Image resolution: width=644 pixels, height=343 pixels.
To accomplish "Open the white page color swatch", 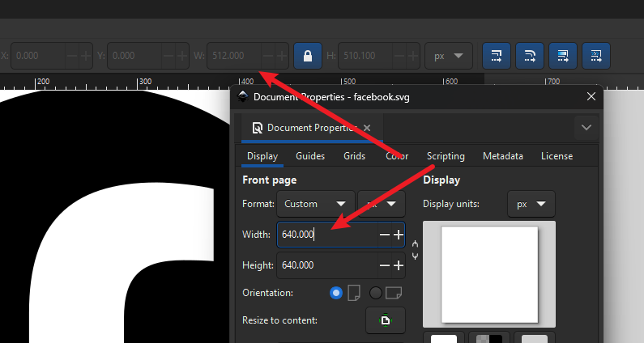I will (444, 337).
